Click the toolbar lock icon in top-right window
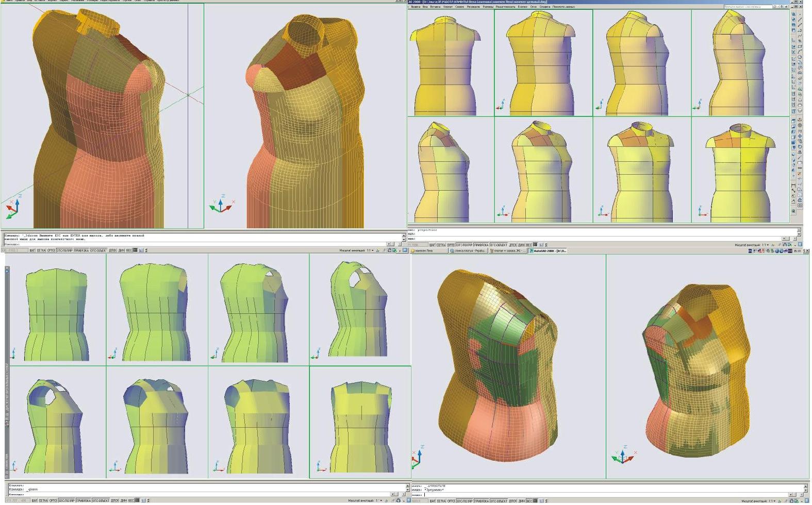This screenshot has width=812, height=505. [786, 245]
